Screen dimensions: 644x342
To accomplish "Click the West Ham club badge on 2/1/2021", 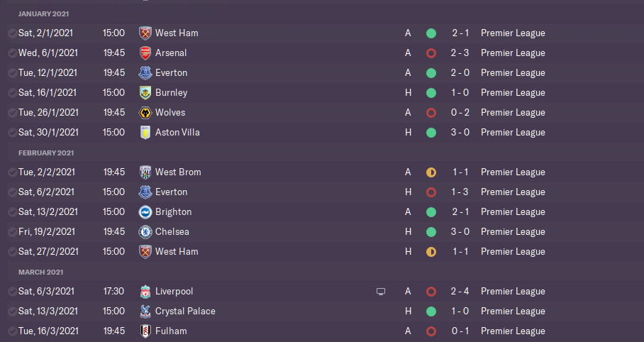I will click(x=145, y=33).
